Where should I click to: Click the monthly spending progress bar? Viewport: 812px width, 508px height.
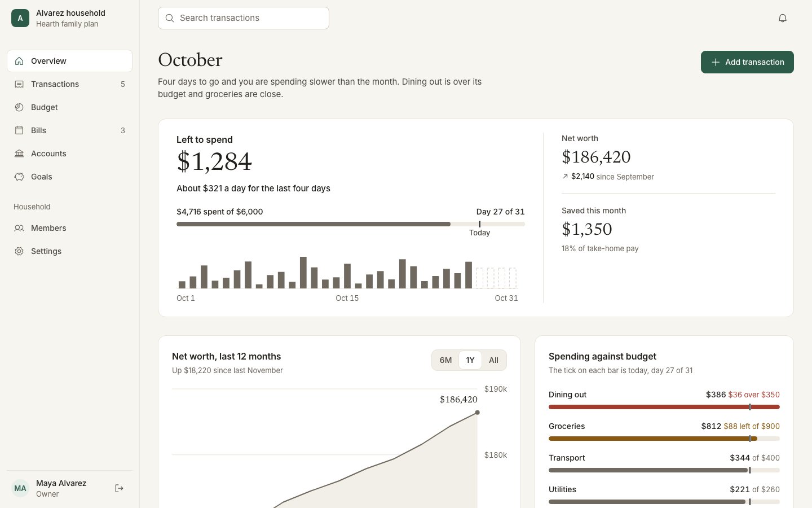[x=351, y=224]
